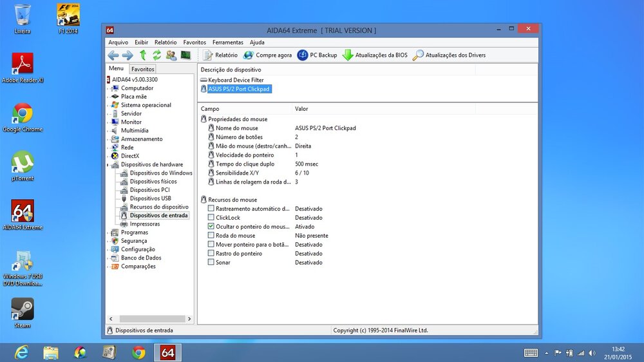
Task: Open the Relatório report wizard
Action: 220,55
